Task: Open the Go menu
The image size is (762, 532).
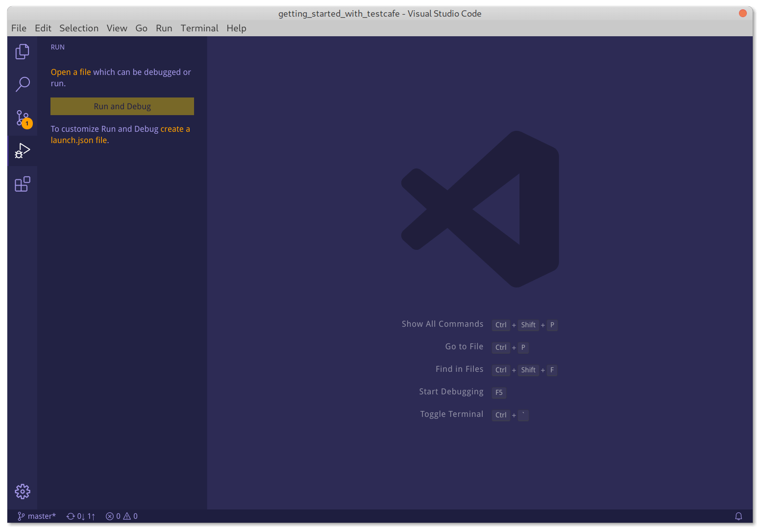Action: (141, 28)
